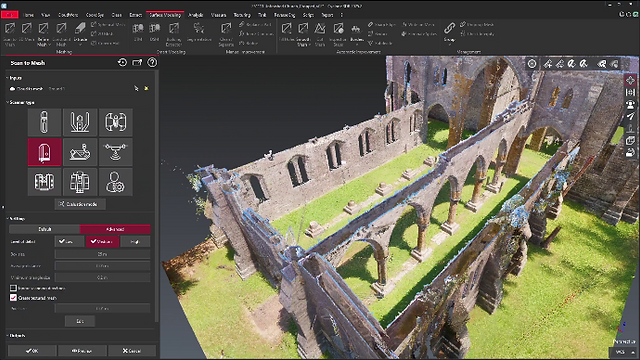The image size is (640, 360).
Task: Toggle the Medium level of detail option
Action: coord(102,242)
